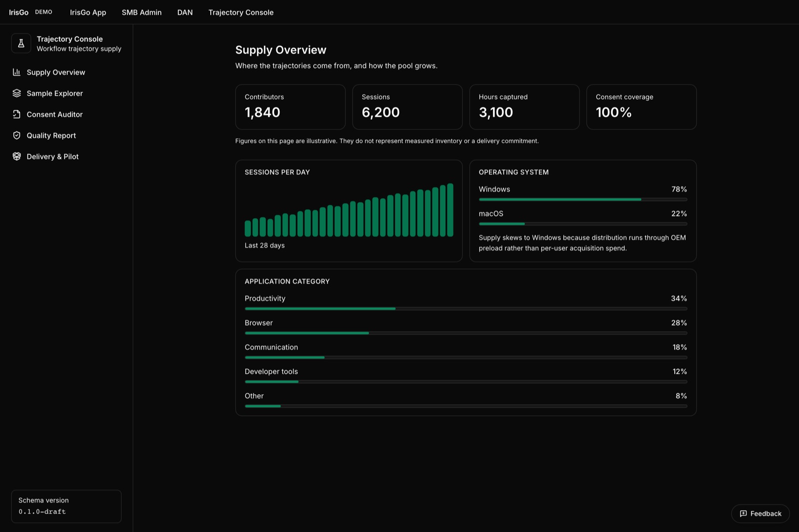This screenshot has width=799, height=532.
Task: Click the IrisGo logo text
Action: 18,12
